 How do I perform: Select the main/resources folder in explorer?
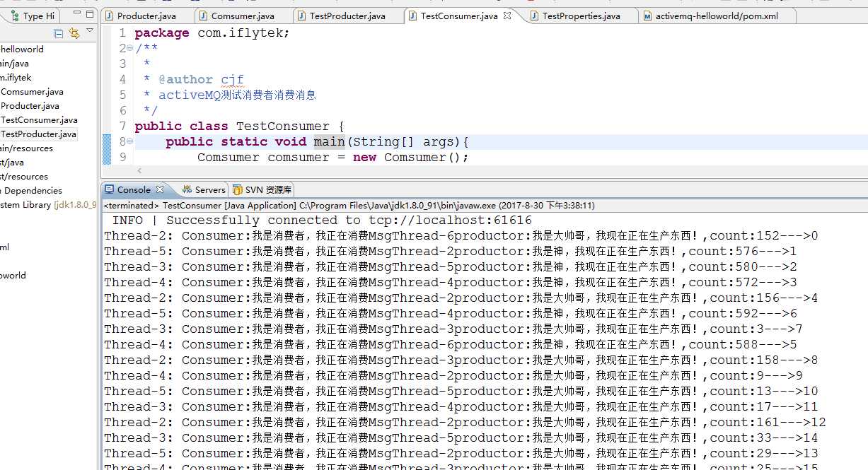click(x=26, y=148)
